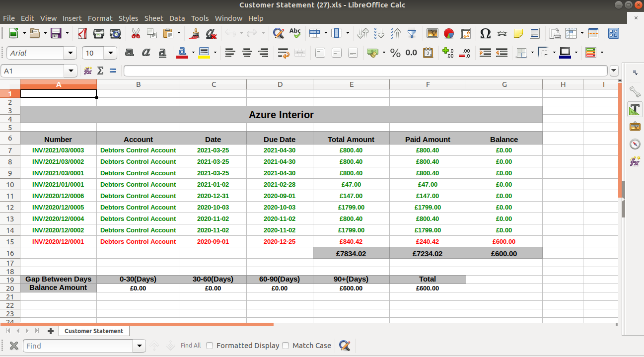Click Format as Date icon
This screenshot has width=644, height=357.
coord(428,53)
